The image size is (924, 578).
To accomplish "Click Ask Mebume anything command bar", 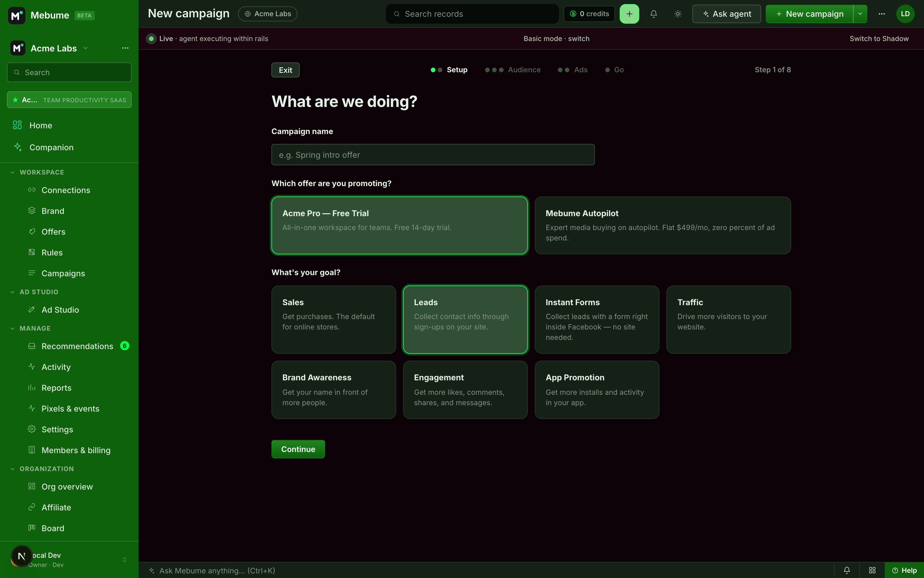I will pyautogui.click(x=486, y=570).
